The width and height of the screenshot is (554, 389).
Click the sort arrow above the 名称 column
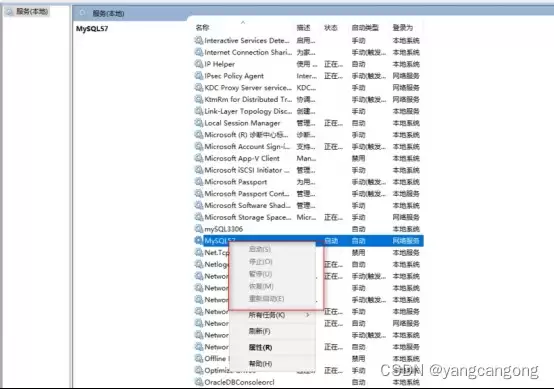click(243, 22)
